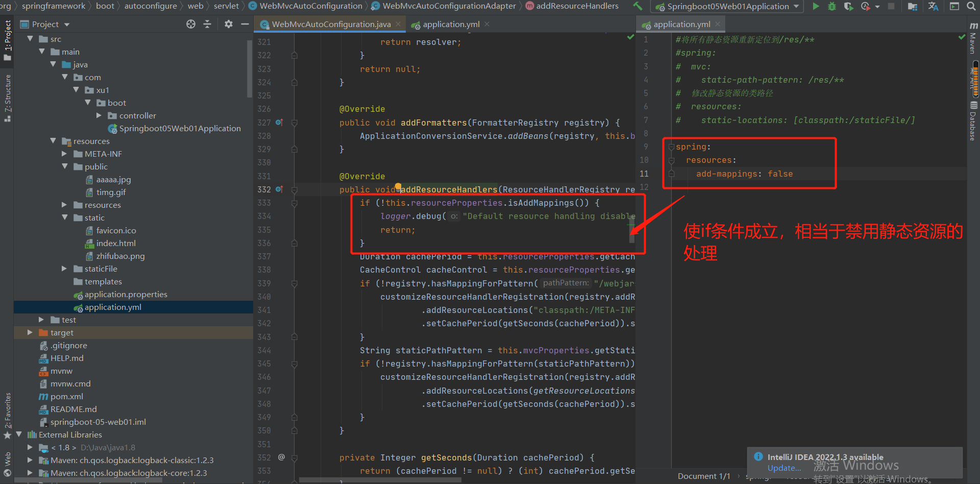Collapse the src folder
The image size is (980, 484).
(30, 39)
